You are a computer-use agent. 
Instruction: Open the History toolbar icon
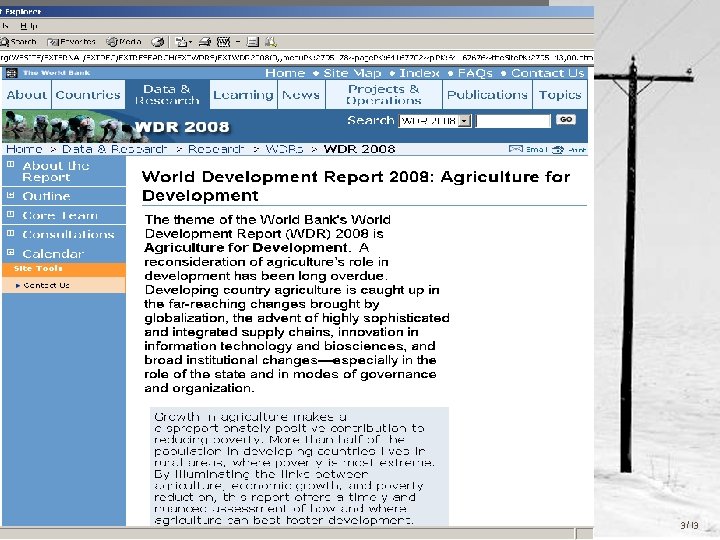[158, 42]
